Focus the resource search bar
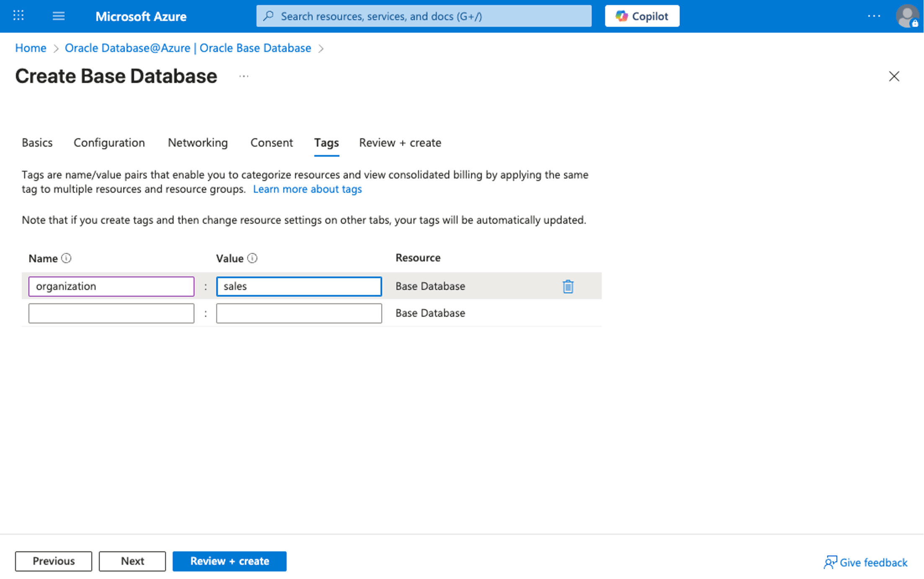 423,16
